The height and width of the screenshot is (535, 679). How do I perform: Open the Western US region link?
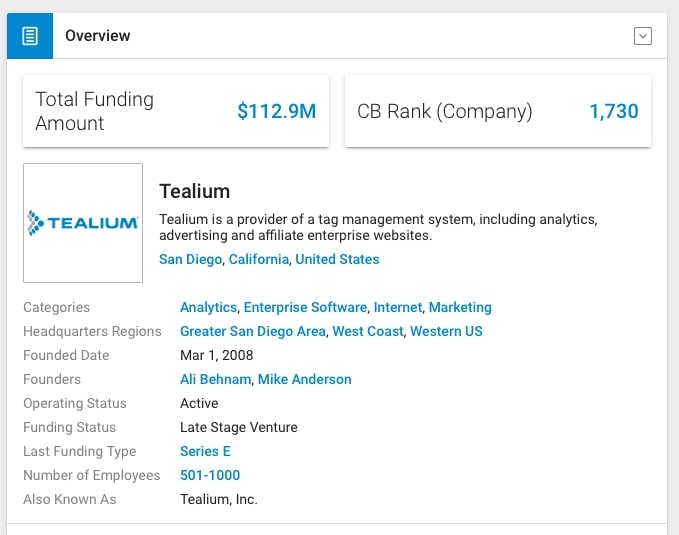pyautogui.click(x=446, y=331)
